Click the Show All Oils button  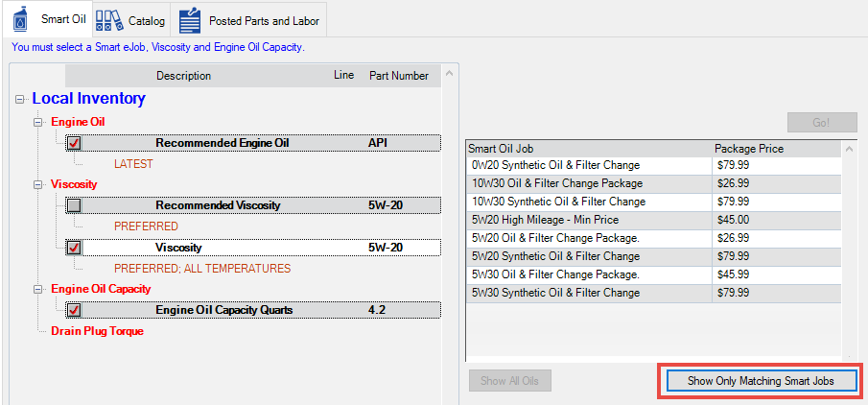(510, 381)
